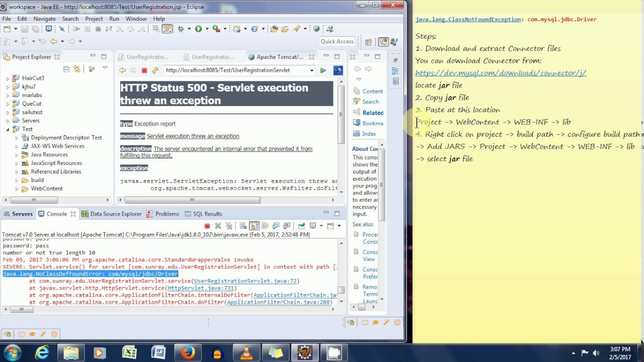Click the Quick Access input field
This screenshot has height=362, width=644.
point(337,42)
